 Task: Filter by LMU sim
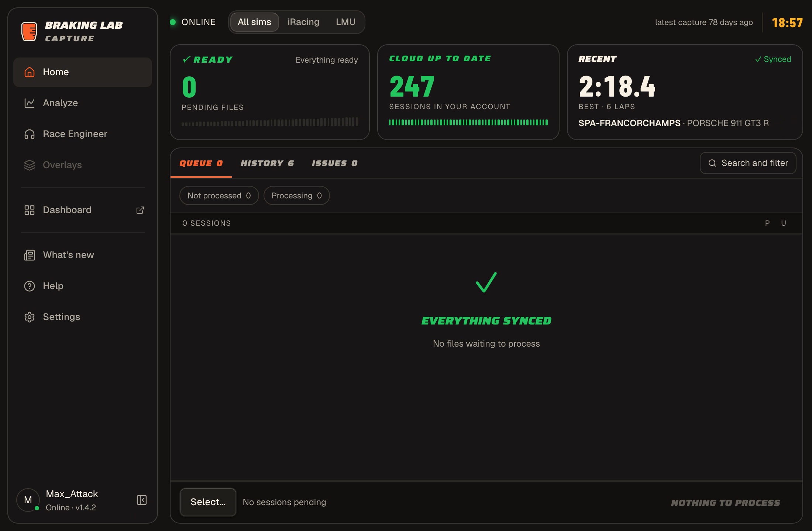pyautogui.click(x=345, y=22)
